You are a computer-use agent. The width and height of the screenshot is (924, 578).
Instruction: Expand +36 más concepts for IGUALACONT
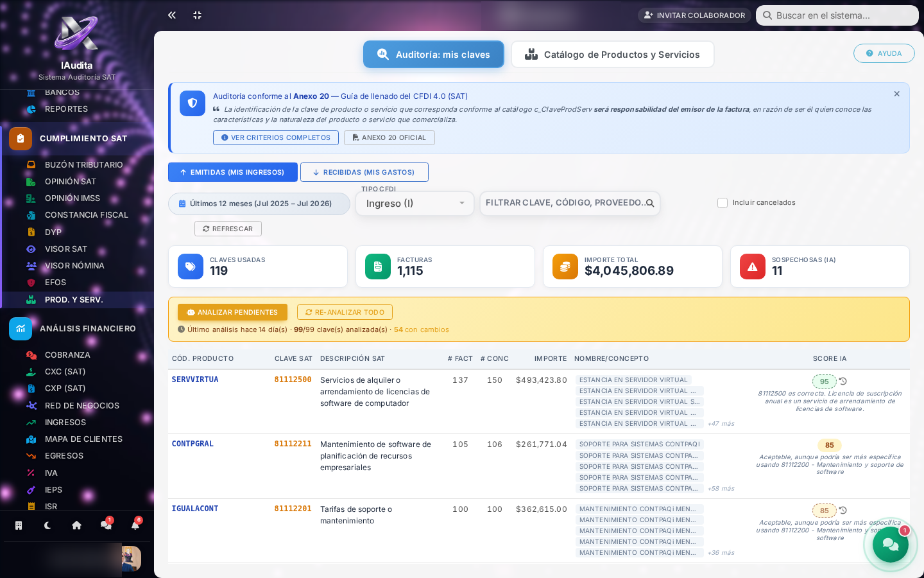click(x=721, y=553)
